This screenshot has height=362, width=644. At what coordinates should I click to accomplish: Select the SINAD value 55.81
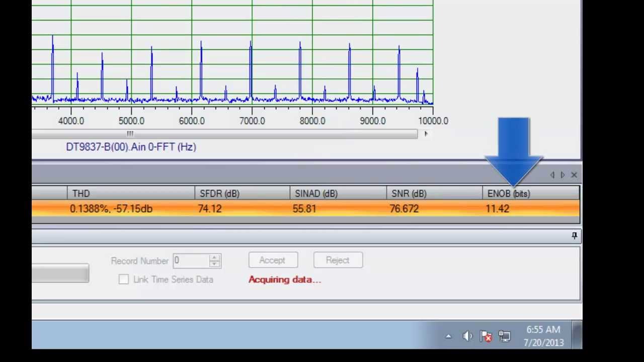coord(304,209)
